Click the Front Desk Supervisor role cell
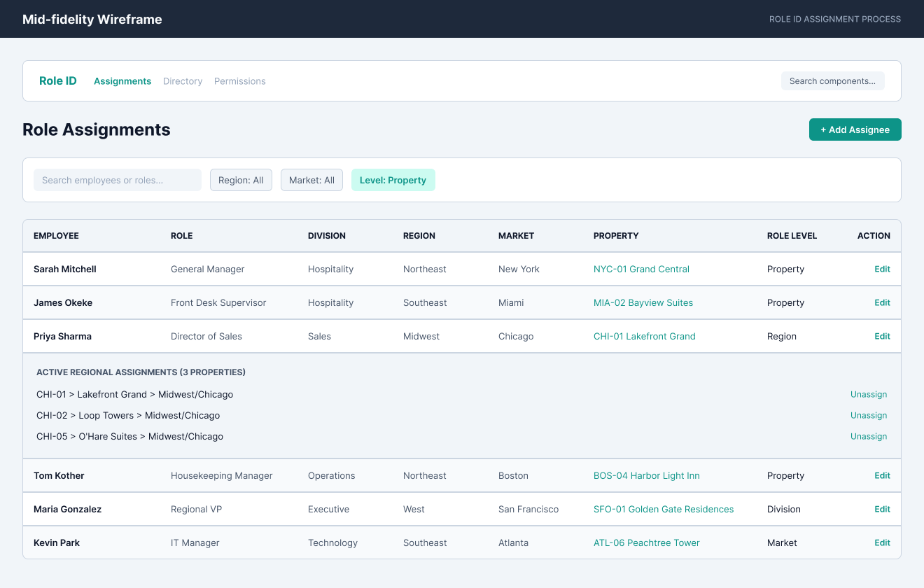This screenshot has width=924, height=588. coord(218,302)
